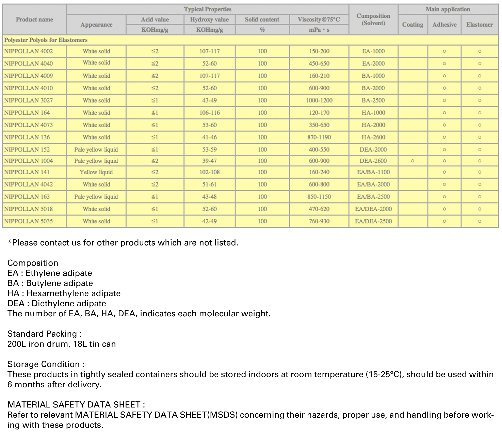
Task: Select the Solid content header
Action: [262, 19]
